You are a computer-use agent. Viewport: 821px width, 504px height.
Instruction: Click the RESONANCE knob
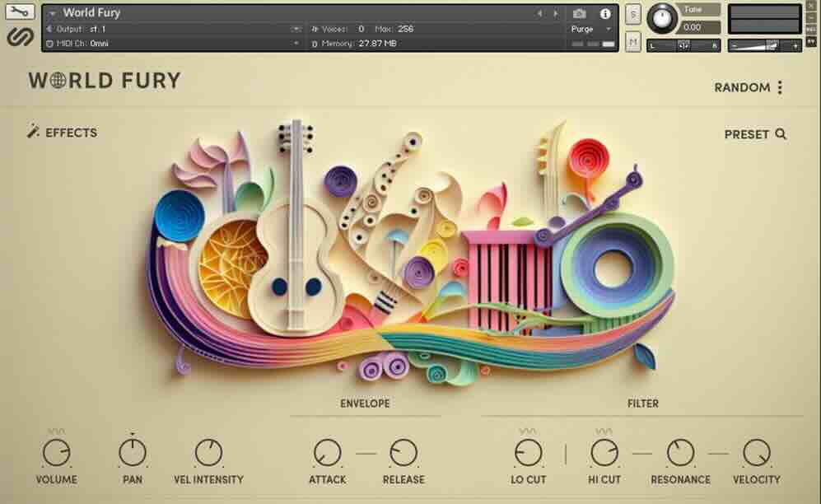[x=680, y=453]
